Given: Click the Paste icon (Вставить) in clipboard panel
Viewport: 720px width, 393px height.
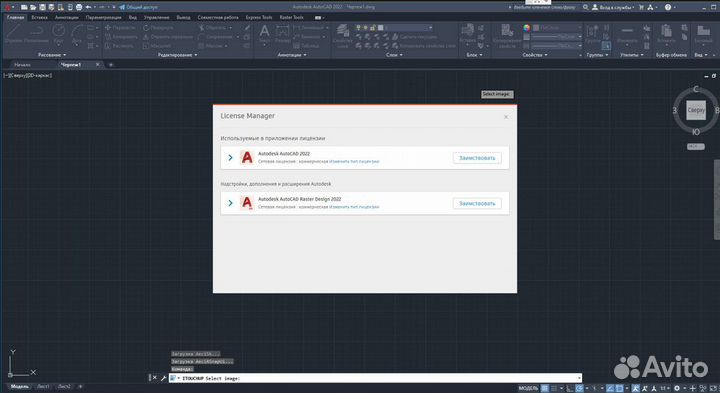Looking at the screenshot, I should coord(666,34).
